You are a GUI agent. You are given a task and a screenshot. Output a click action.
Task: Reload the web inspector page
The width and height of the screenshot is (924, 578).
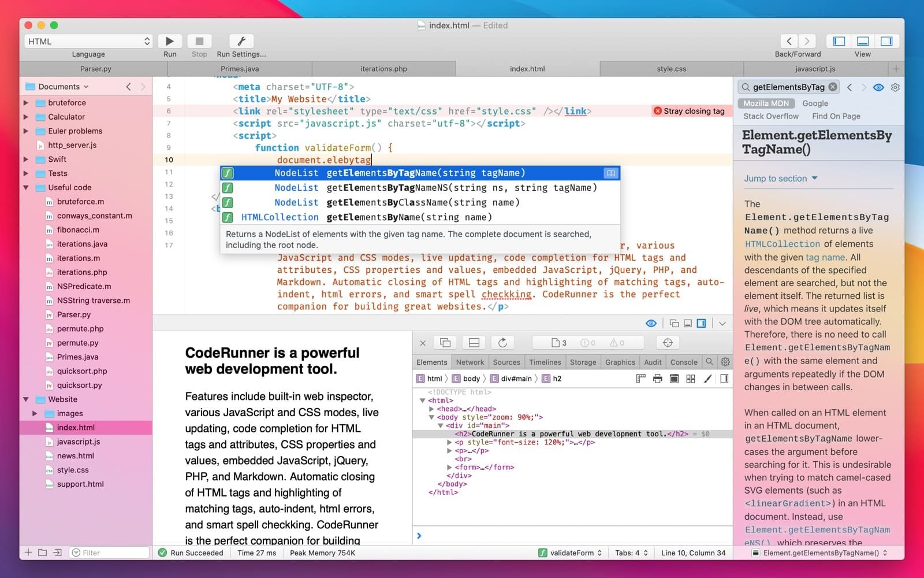[x=502, y=343]
